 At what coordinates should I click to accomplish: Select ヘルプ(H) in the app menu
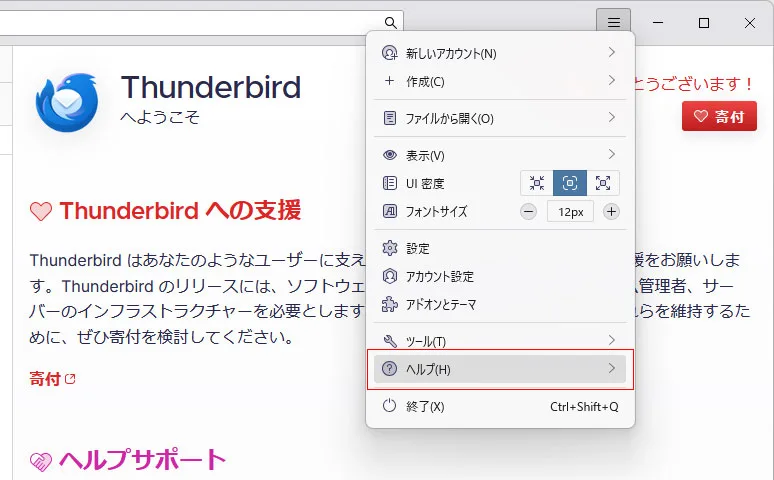(x=500, y=369)
